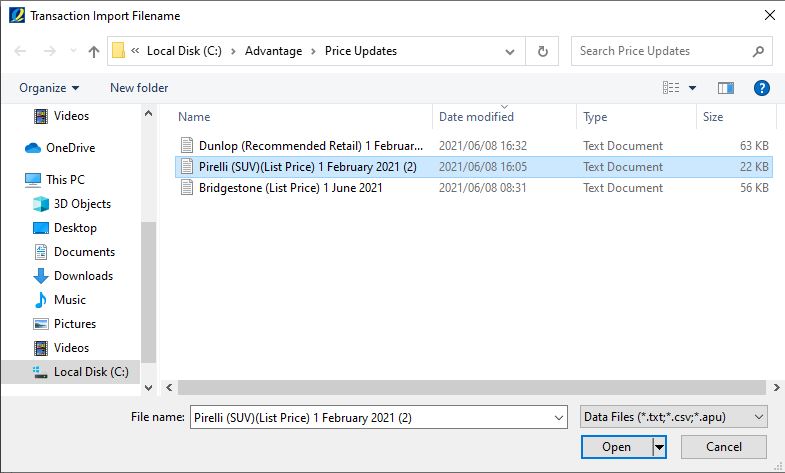Click the Search Price Updates field
The height and width of the screenshot is (473, 785).
click(671, 51)
